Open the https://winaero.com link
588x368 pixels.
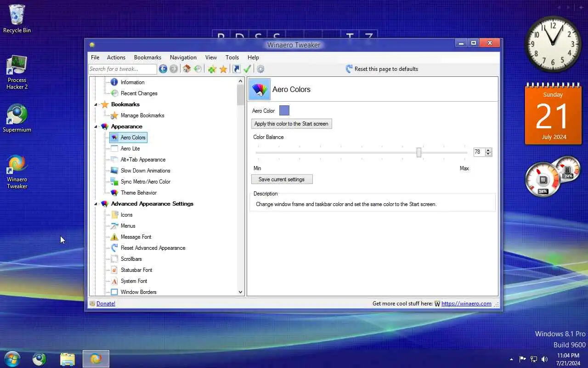pyautogui.click(x=466, y=304)
